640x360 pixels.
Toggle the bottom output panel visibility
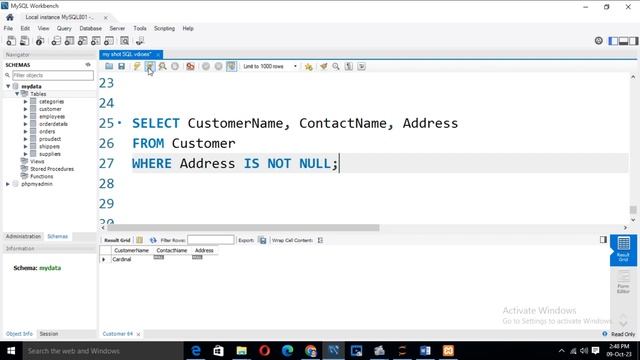624,41
